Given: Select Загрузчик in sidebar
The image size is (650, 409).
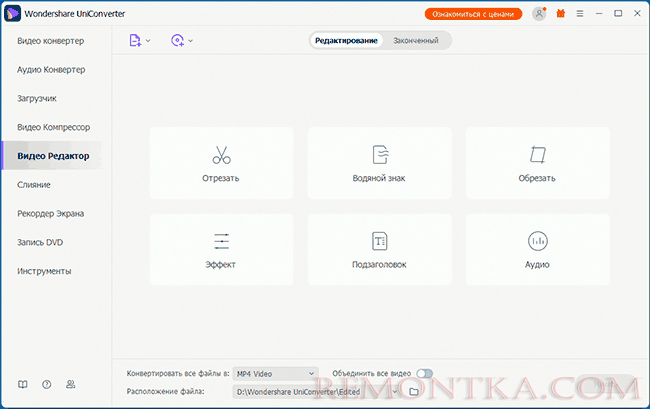Looking at the screenshot, I should (x=36, y=98).
